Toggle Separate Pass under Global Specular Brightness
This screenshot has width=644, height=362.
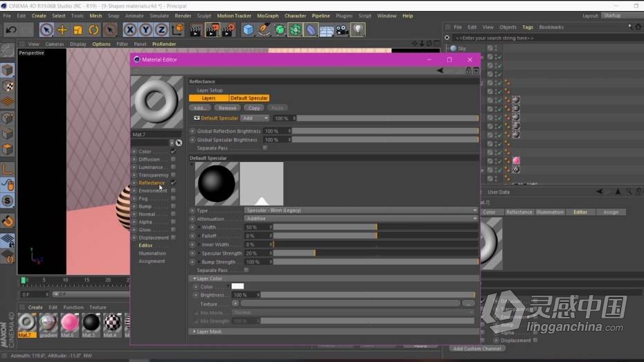point(265,147)
